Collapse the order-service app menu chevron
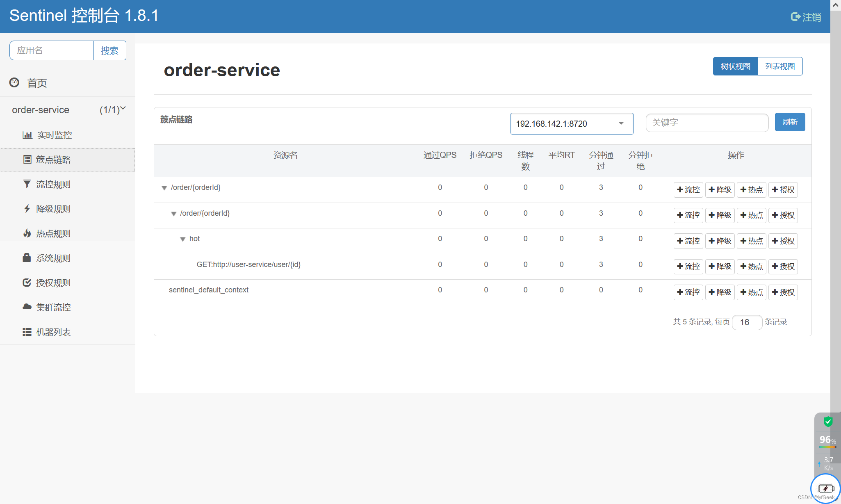841x504 pixels. point(123,109)
